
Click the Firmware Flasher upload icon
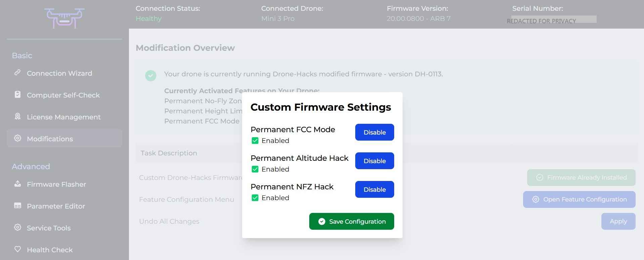coord(17,184)
